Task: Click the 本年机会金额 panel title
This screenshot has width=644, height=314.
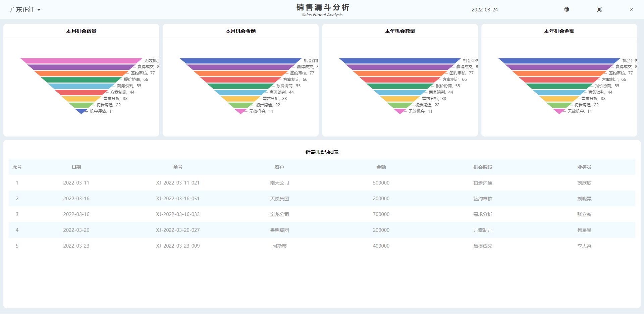Action: pos(559,31)
